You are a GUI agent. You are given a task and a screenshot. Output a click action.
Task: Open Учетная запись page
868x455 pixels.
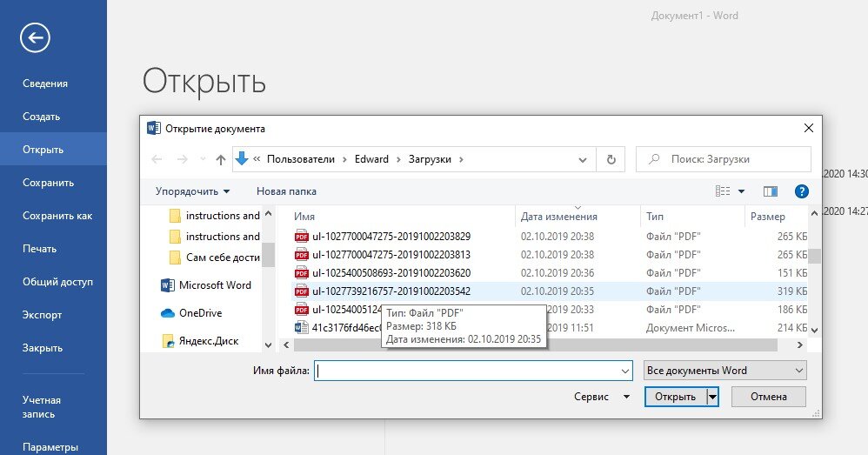click(42, 407)
